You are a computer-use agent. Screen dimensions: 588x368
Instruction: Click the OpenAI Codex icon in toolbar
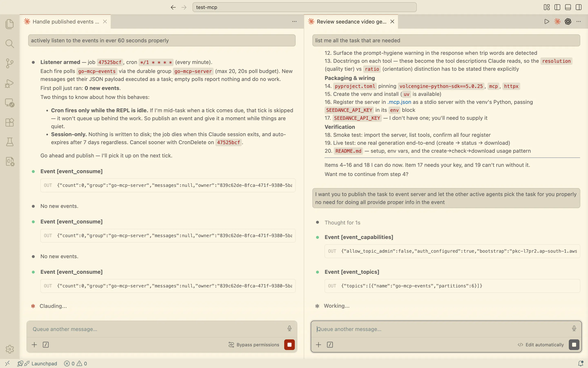click(568, 22)
